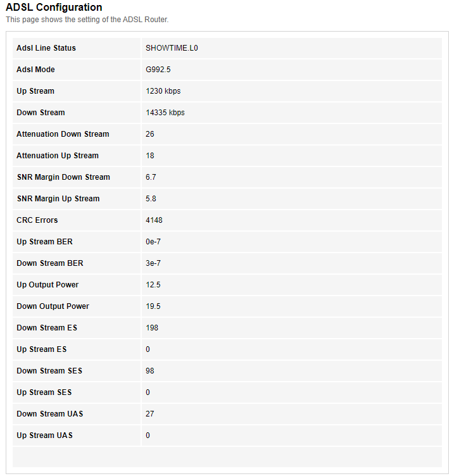Select the Attenuation Down Stream label
The width and height of the screenshot is (452, 476).
63,134
